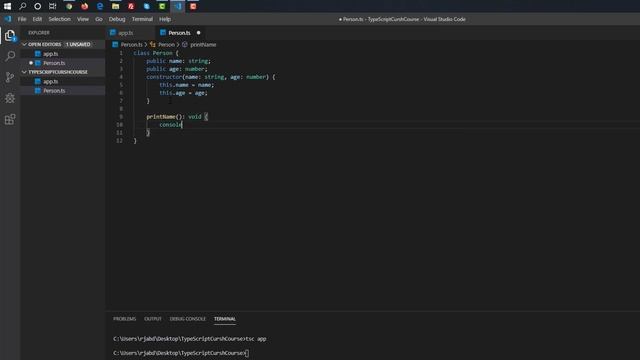Select the Terminal panel tab

click(225, 319)
